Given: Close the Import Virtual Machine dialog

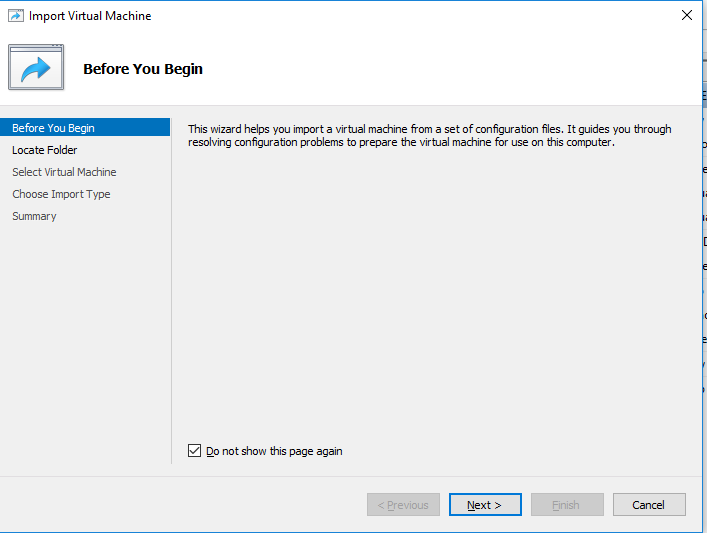Looking at the screenshot, I should coord(687,15).
